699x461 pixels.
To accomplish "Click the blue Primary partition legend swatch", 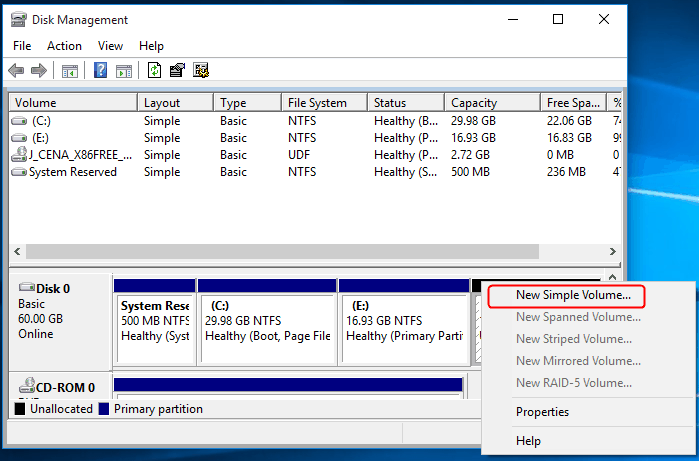I will pos(103,409).
